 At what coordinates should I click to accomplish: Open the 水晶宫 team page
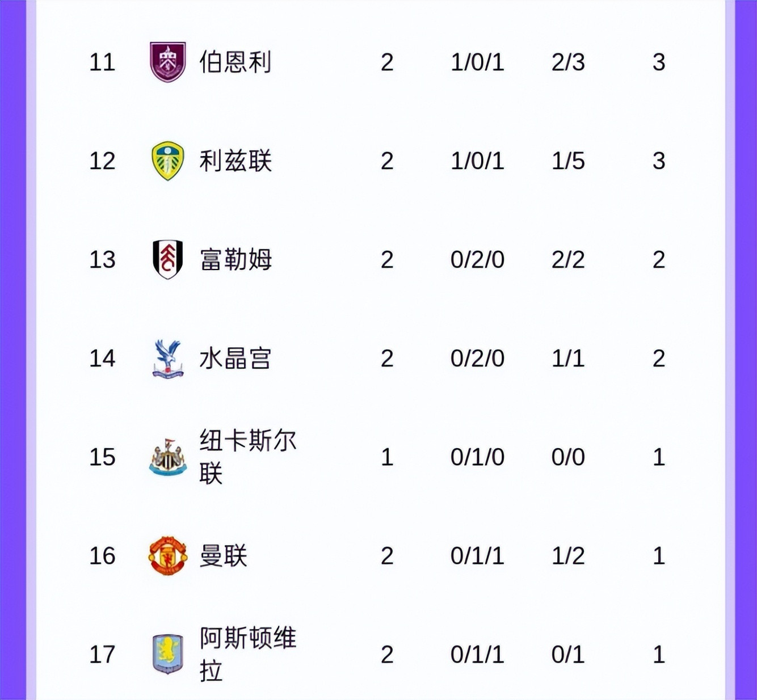[235, 359]
